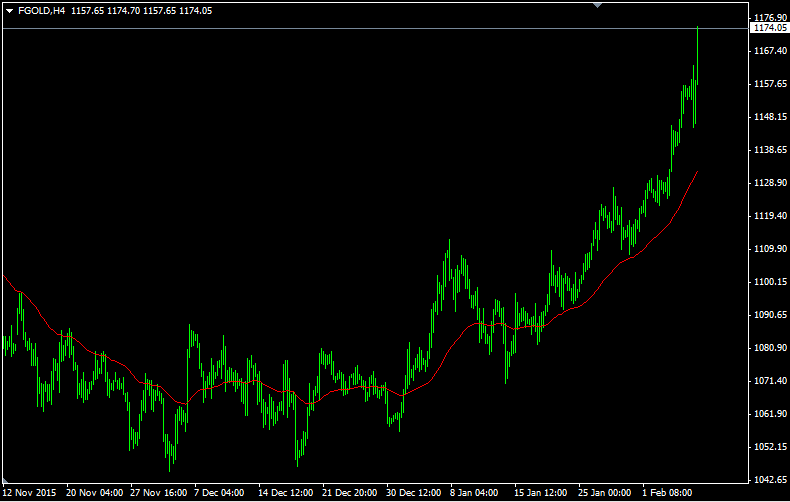Image resolution: width=790 pixels, height=502 pixels.
Task: Click the chart shift triangle marker at top
Action: [598, 5]
